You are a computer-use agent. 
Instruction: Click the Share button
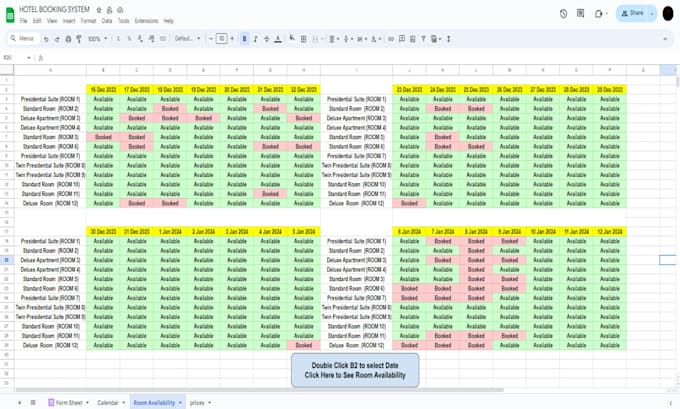point(633,13)
